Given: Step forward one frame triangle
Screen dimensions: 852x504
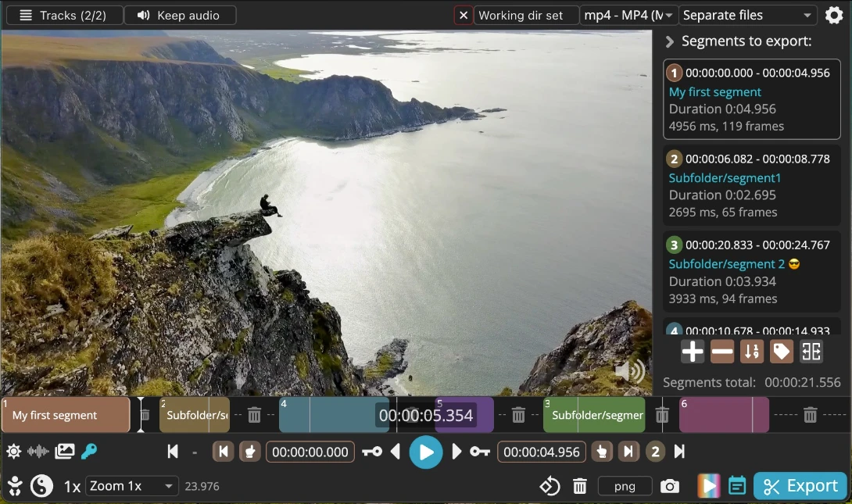Looking at the screenshot, I should 456,452.
